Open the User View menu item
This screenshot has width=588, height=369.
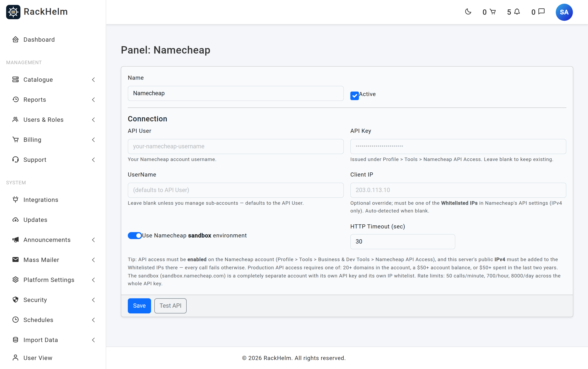pos(53,358)
